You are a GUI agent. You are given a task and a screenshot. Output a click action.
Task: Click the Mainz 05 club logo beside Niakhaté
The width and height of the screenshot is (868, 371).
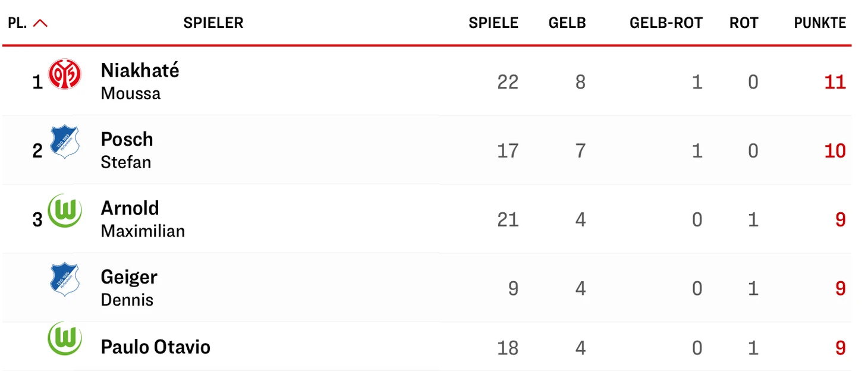(64, 75)
